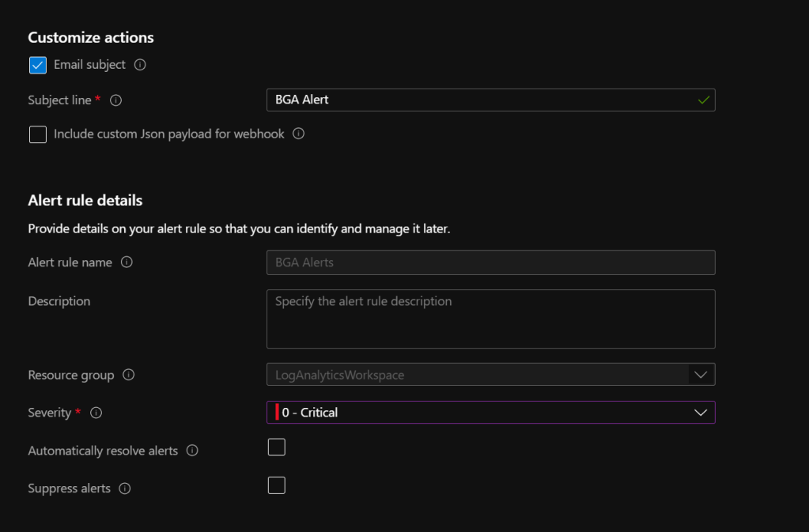Click the Subject line info icon

pos(115,100)
